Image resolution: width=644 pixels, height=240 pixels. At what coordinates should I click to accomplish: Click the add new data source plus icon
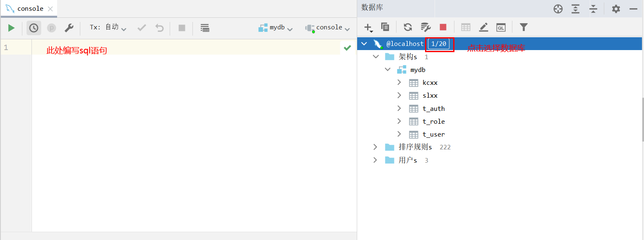point(368,27)
